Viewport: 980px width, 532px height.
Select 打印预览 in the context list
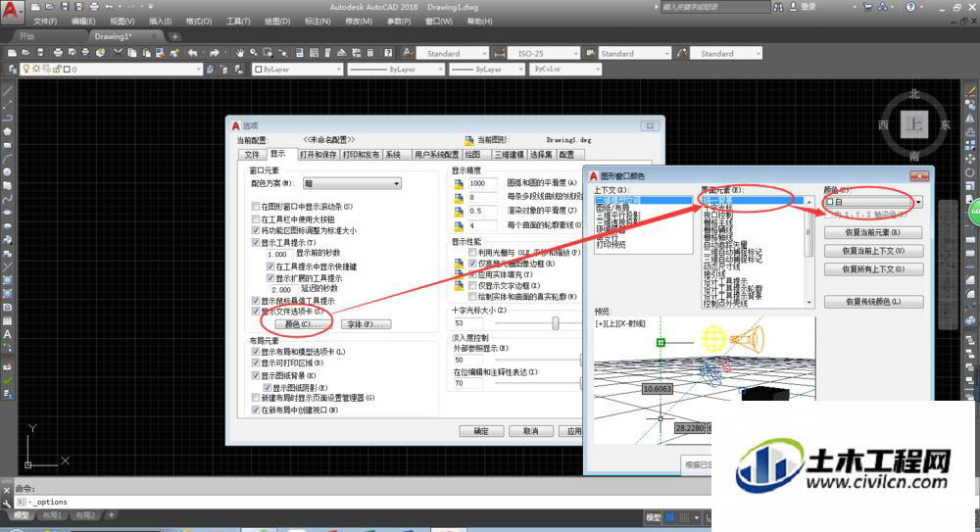(x=612, y=244)
